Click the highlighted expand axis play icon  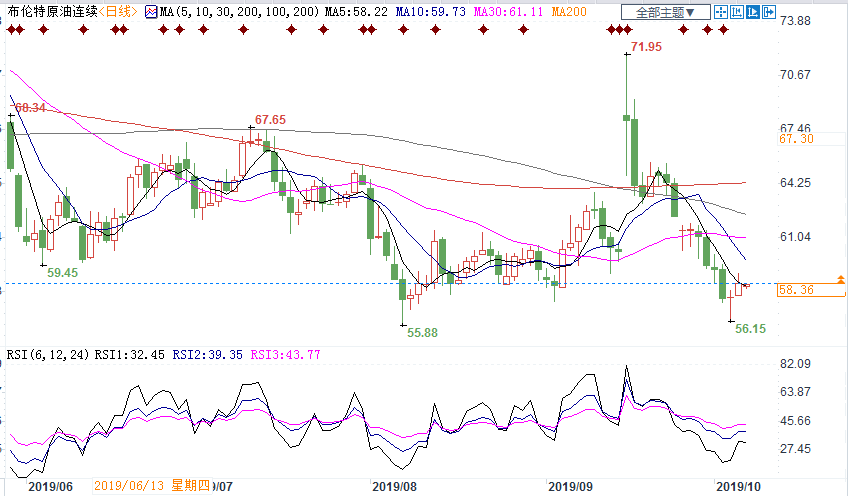[x=753, y=12]
